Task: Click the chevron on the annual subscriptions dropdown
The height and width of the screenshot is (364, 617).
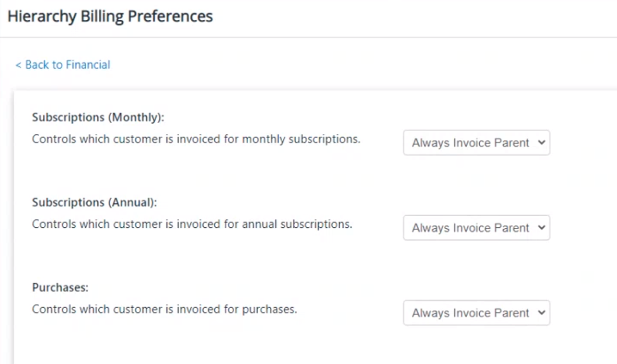Action: (x=541, y=227)
